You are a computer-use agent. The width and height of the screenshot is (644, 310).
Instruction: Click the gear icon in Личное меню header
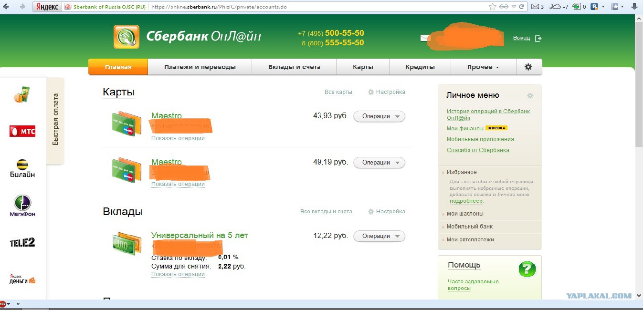point(530,96)
